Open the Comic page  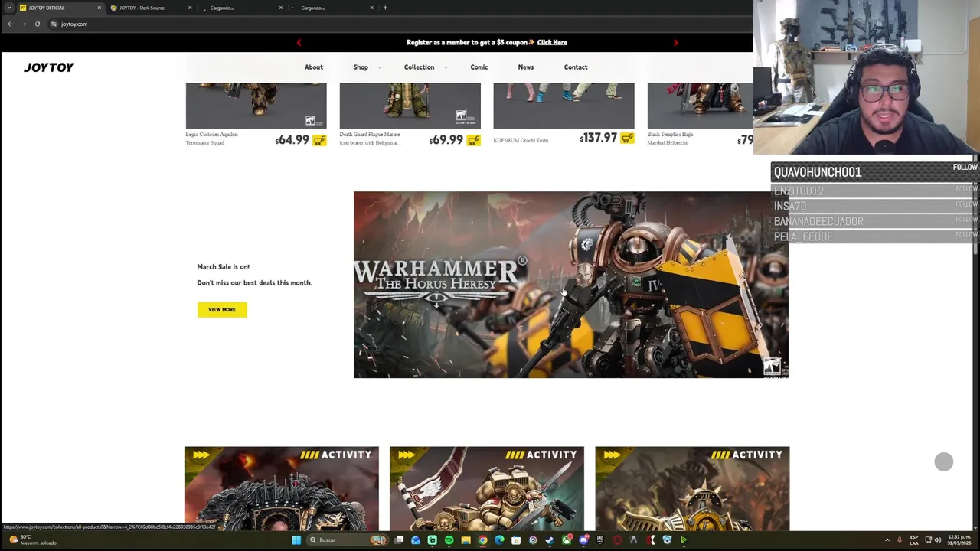tap(479, 67)
